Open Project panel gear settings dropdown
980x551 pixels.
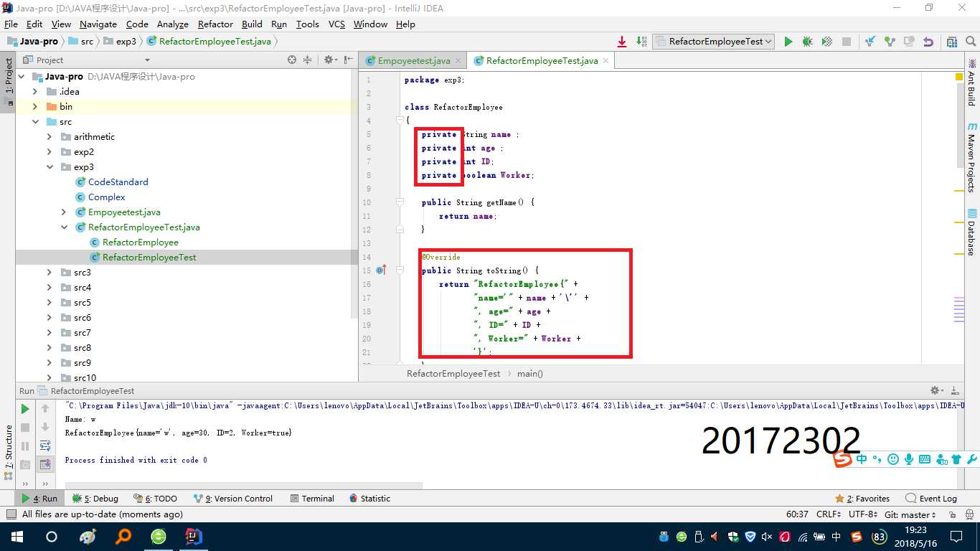(x=329, y=60)
